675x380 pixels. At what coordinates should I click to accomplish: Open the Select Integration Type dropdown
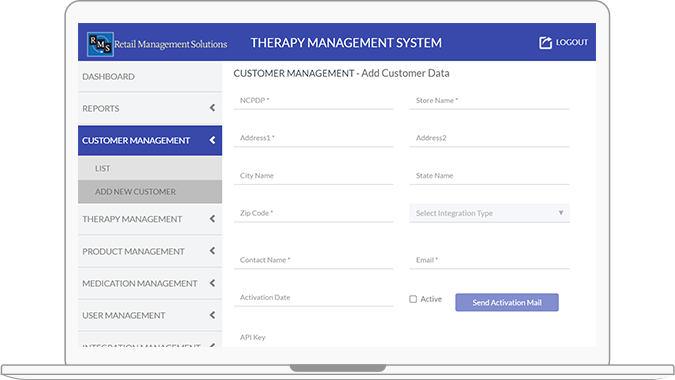[x=489, y=213]
